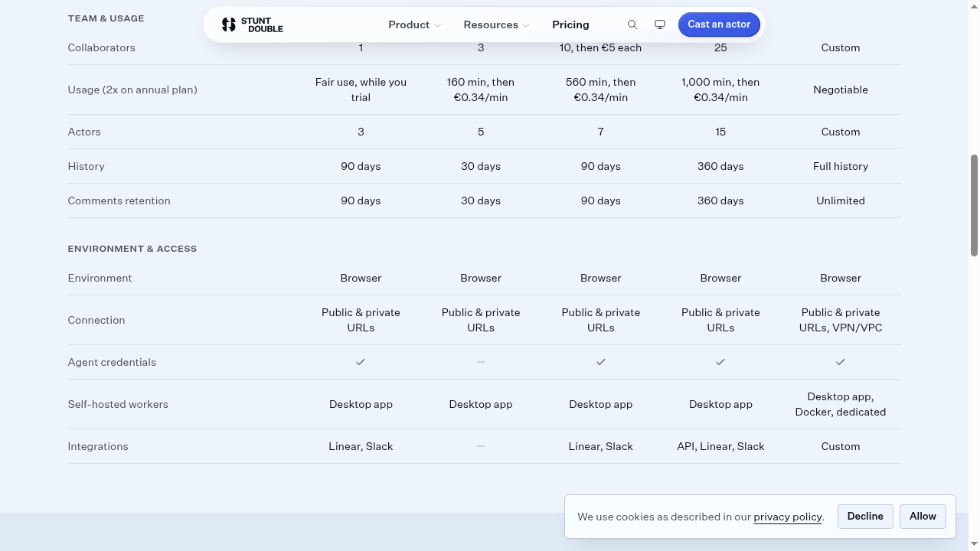Select the Custom integrations cell
Screen dimensions: 980x551
click(841, 446)
